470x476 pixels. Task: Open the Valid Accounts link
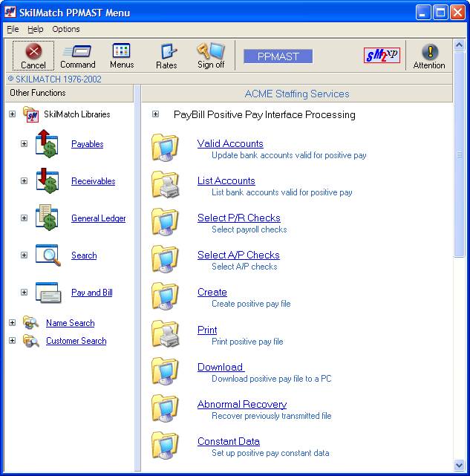230,143
